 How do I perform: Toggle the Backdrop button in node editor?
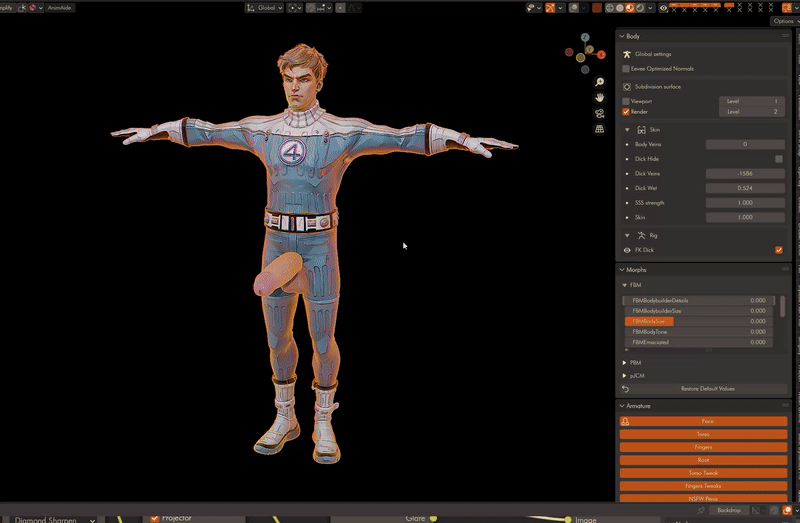[x=729, y=510]
